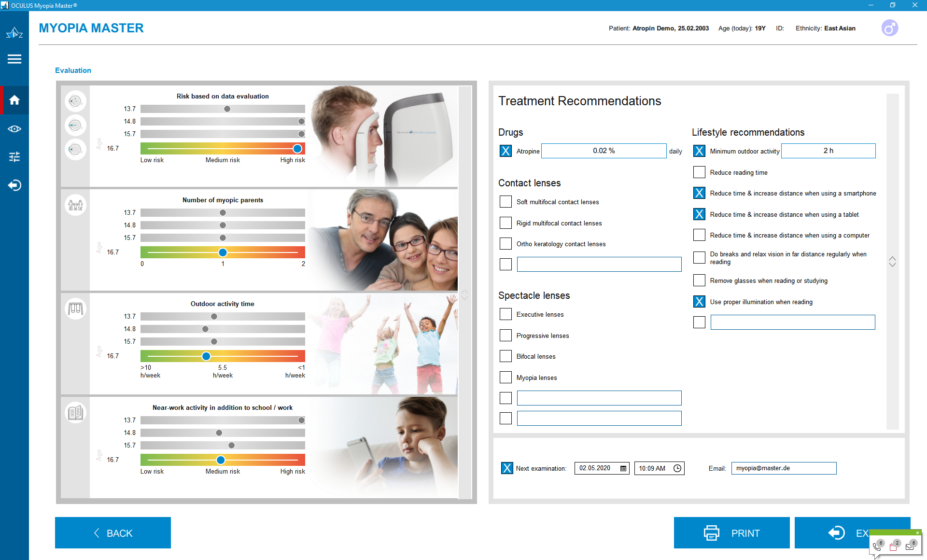Image resolution: width=927 pixels, height=560 pixels.
Task: Click the second custom spectacle lens text field
Action: (x=599, y=419)
